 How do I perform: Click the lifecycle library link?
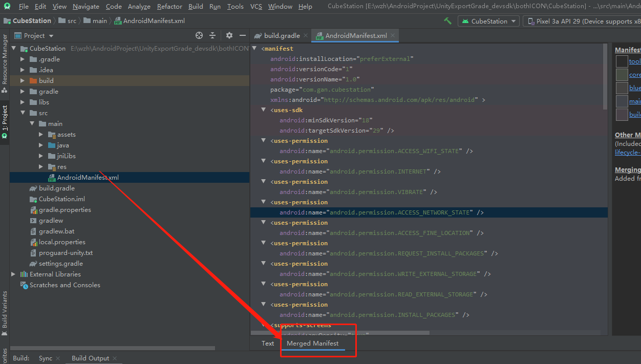pos(628,153)
